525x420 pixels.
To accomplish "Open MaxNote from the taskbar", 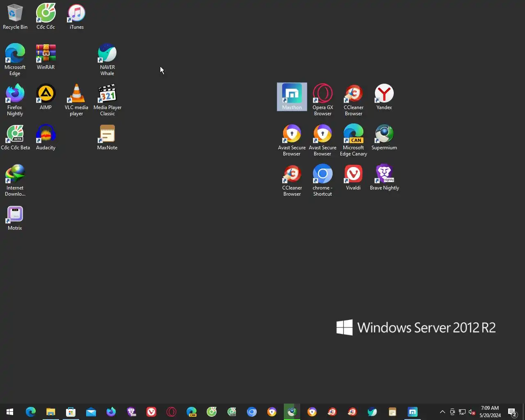I will coord(393,412).
